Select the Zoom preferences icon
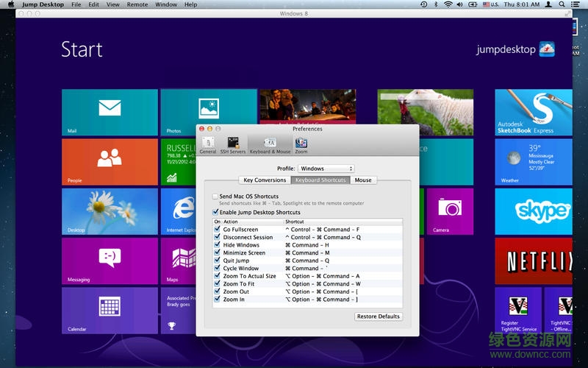Screen dimensions: 588x368 point(301,144)
